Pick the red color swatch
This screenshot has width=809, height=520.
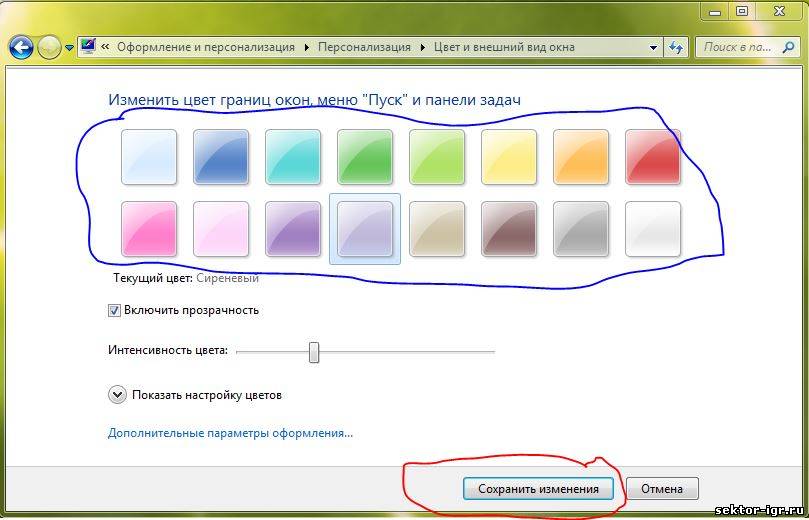point(653,157)
